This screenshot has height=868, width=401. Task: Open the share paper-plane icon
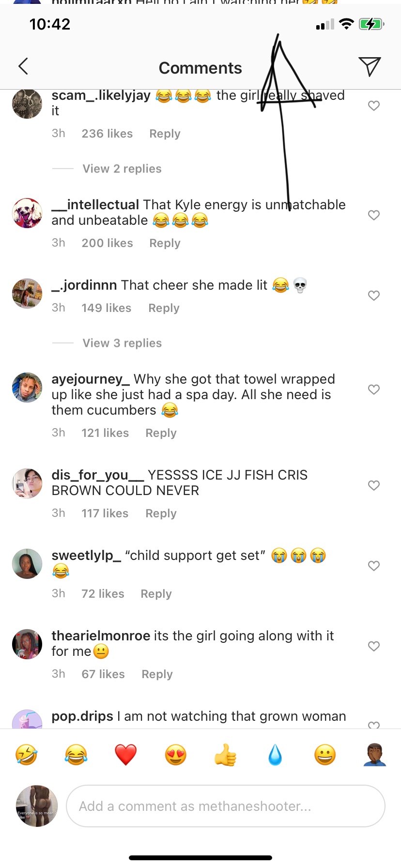point(370,66)
